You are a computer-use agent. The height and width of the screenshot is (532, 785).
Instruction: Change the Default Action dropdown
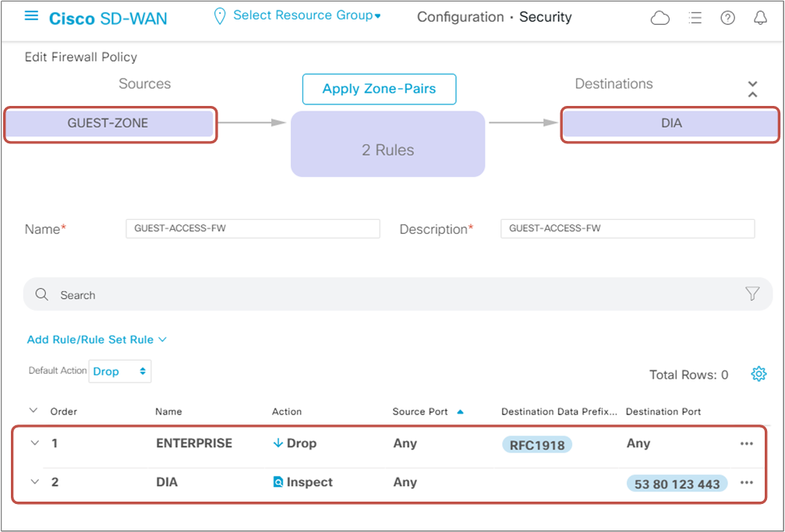(x=119, y=371)
